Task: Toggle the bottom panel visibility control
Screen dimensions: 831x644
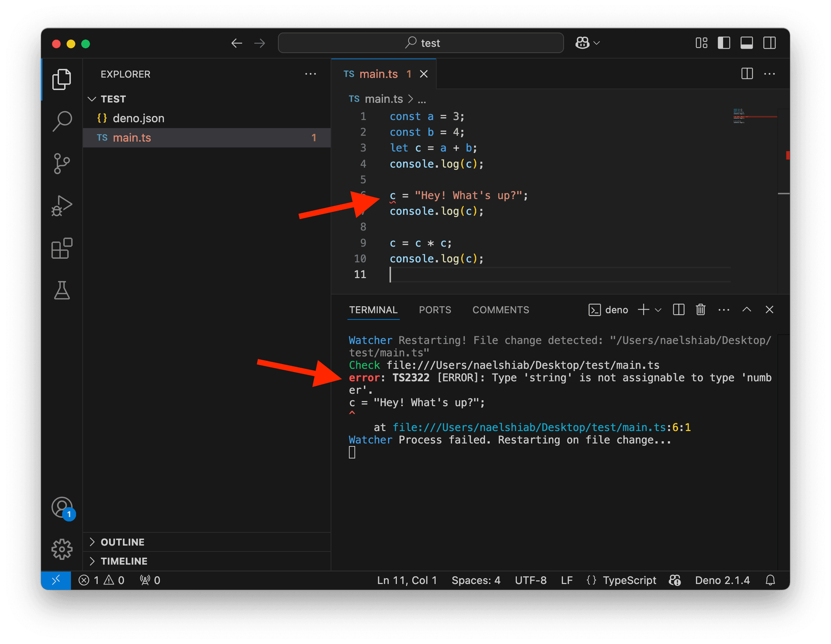Action: [747, 43]
